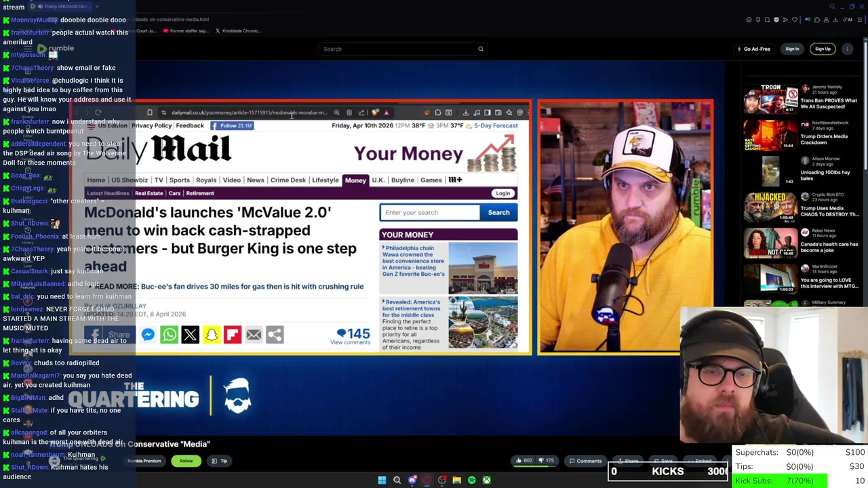Like the video with thumbs up
This screenshot has height=488, width=868.
[524, 461]
